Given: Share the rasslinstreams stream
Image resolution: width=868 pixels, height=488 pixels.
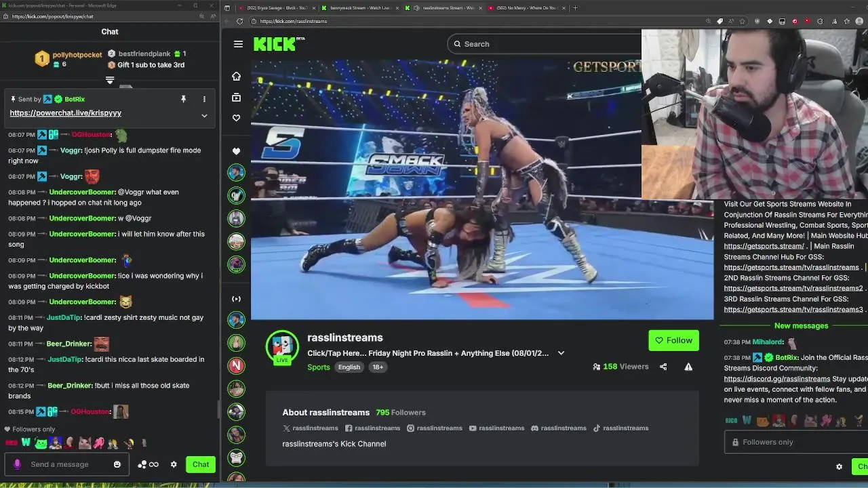Looking at the screenshot, I should 663,367.
